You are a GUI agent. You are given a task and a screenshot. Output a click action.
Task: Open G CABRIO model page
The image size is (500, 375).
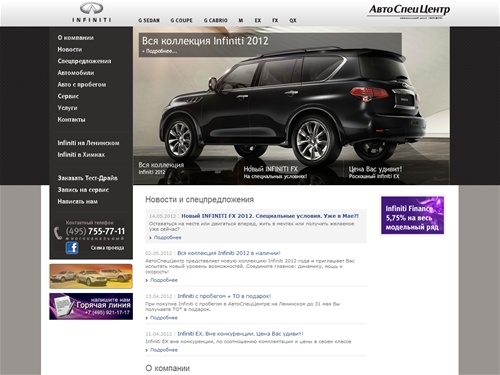[216, 20]
